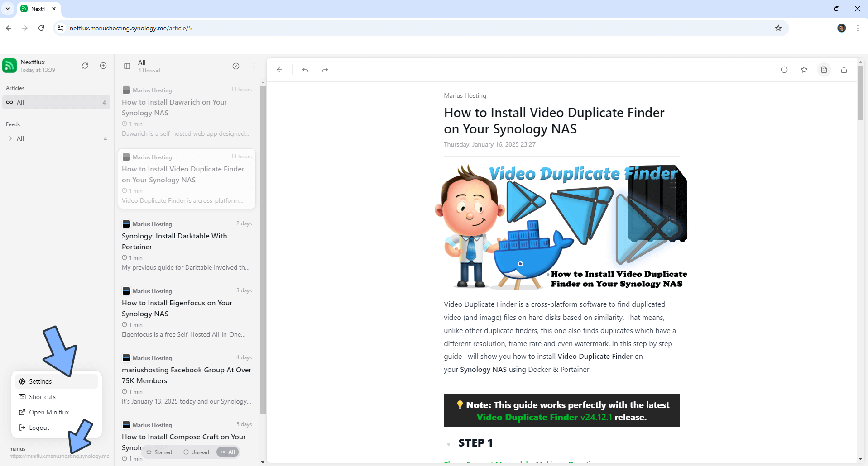
Task: Open Dawarich install article
Action: [187, 112]
